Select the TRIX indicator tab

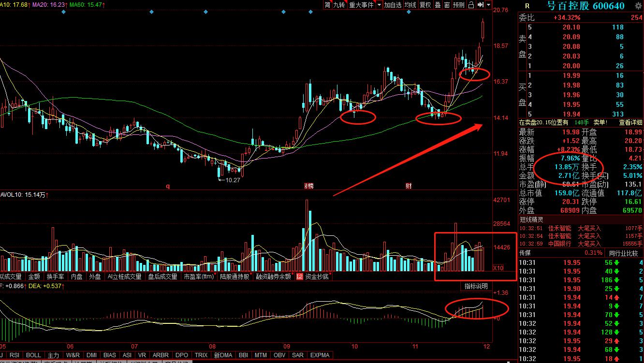coord(201,355)
